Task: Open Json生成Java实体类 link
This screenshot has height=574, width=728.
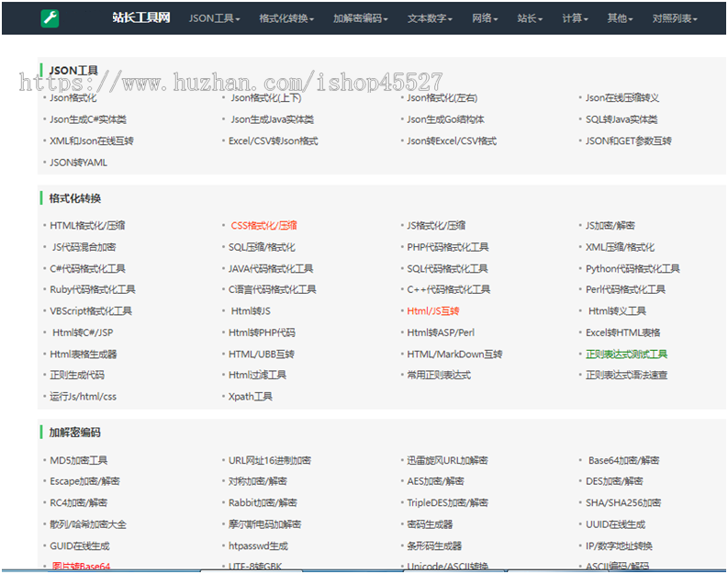Action: (272, 119)
